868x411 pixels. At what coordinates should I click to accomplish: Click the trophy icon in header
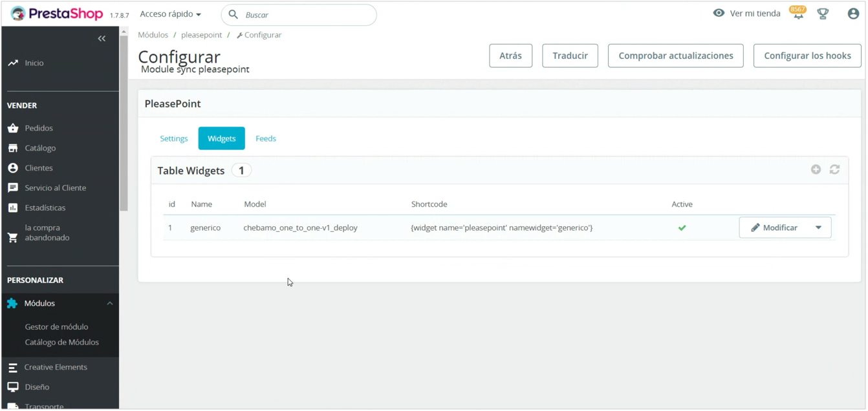[x=823, y=14]
